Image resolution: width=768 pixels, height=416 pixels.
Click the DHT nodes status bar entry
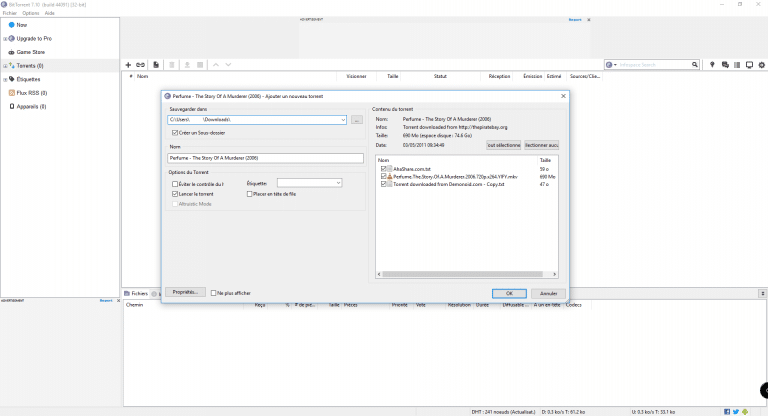504,412
